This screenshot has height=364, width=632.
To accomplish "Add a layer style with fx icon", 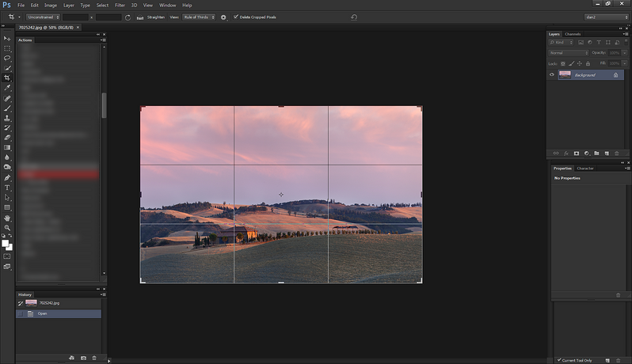I will 566,154.
